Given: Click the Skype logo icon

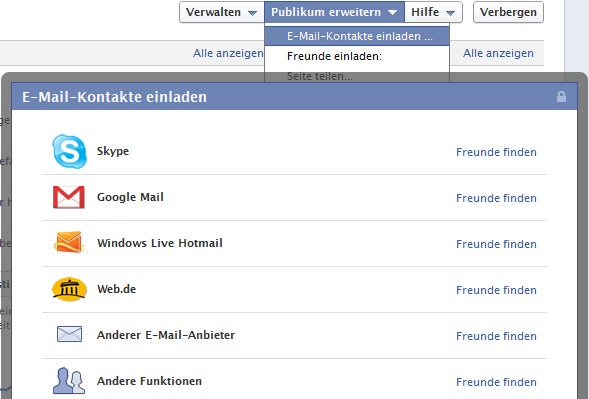Looking at the screenshot, I should (69, 151).
